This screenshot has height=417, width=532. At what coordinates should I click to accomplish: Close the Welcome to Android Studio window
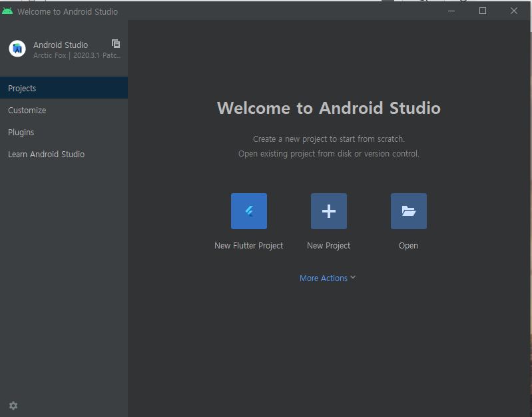click(x=514, y=11)
